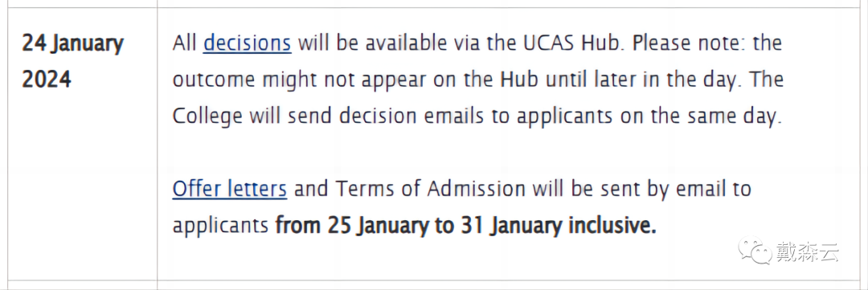Screen dimensions: 868x290
Task: Click the word "College" starting third line
Action: click(207, 116)
